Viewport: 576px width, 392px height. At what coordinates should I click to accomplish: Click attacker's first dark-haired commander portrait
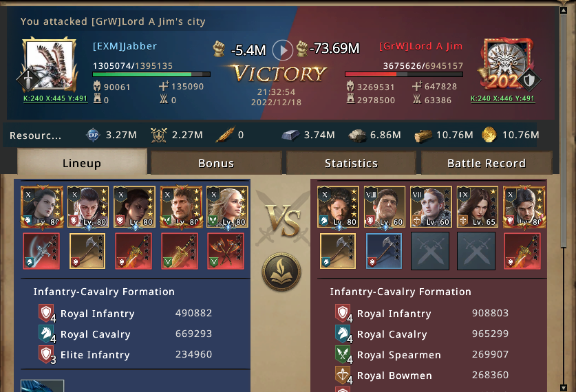41,207
